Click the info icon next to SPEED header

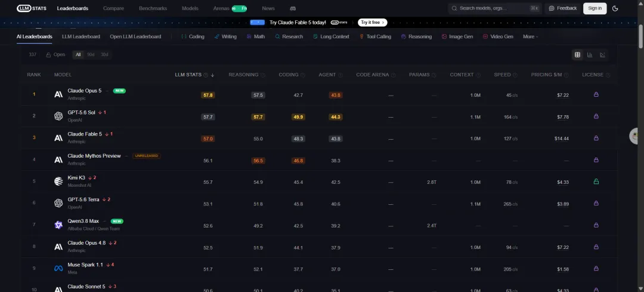click(x=515, y=75)
